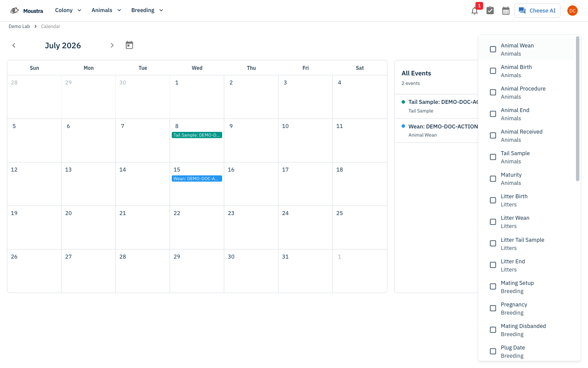
Task: Expand the Colony menu
Action: coord(68,10)
